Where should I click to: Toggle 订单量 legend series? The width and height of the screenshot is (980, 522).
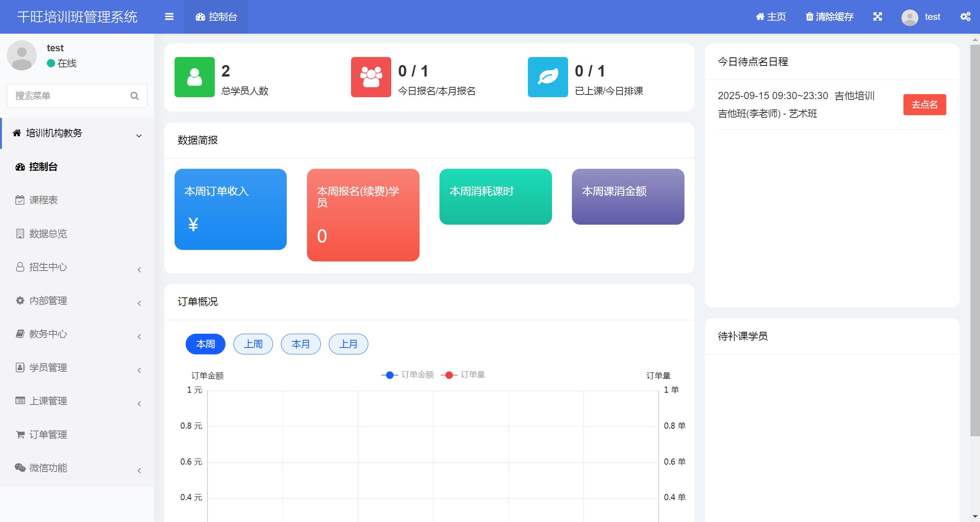point(463,375)
